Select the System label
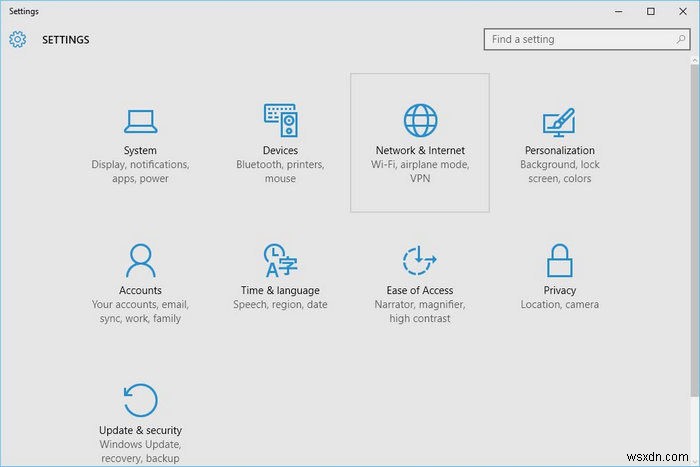 click(x=140, y=150)
